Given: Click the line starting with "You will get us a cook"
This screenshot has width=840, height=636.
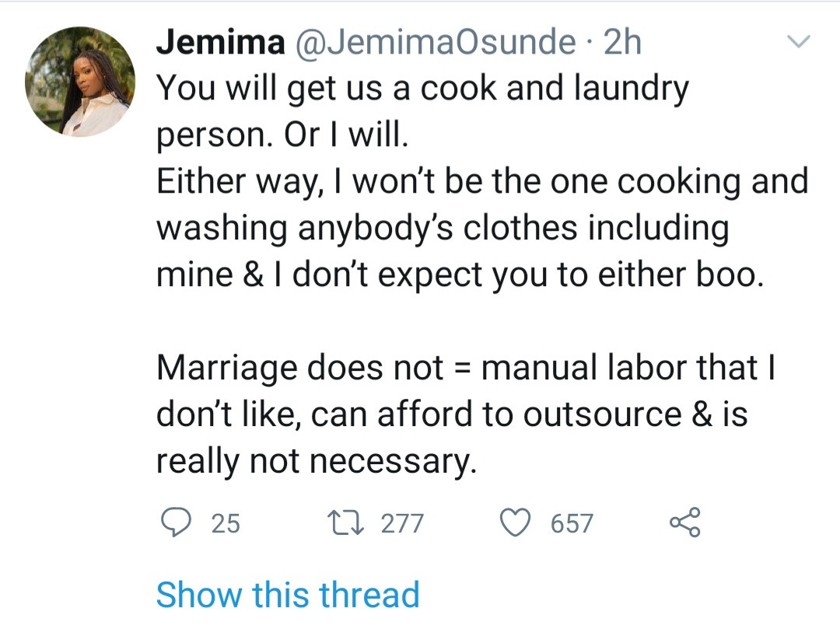Looking at the screenshot, I should coord(422,89).
